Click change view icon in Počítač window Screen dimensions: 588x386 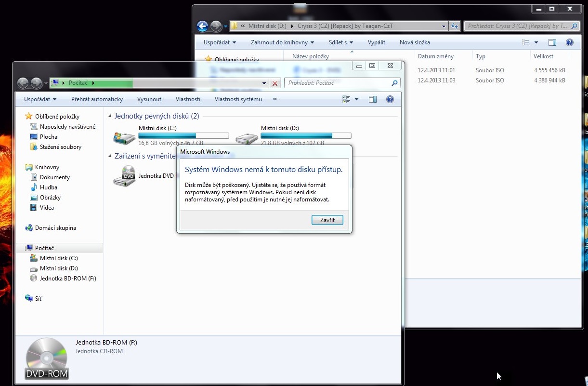pos(346,99)
